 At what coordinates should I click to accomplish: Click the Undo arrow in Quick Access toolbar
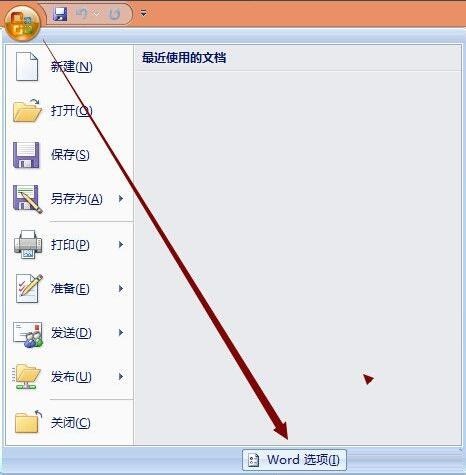pos(82,14)
